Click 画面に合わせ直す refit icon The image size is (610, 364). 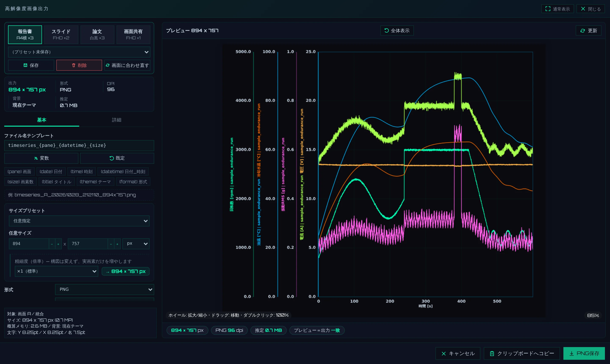point(108,65)
